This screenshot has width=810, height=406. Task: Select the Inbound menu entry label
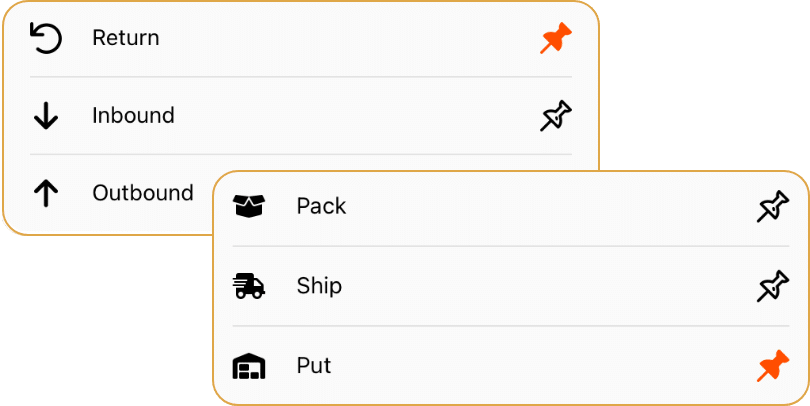133,116
